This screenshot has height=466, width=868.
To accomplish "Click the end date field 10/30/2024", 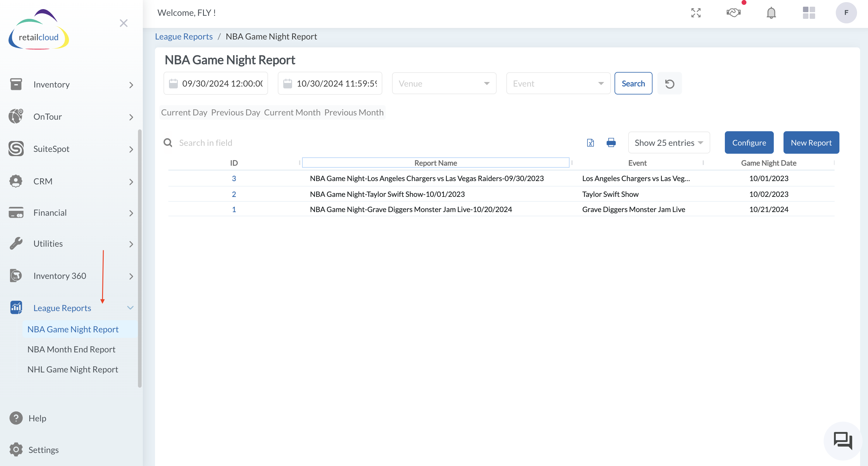I will pyautogui.click(x=330, y=84).
